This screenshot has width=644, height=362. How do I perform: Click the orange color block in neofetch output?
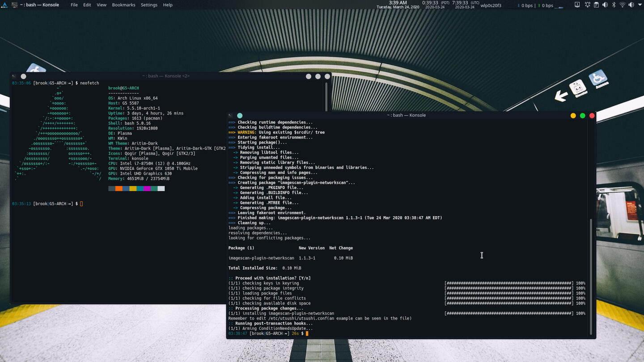[119, 189]
